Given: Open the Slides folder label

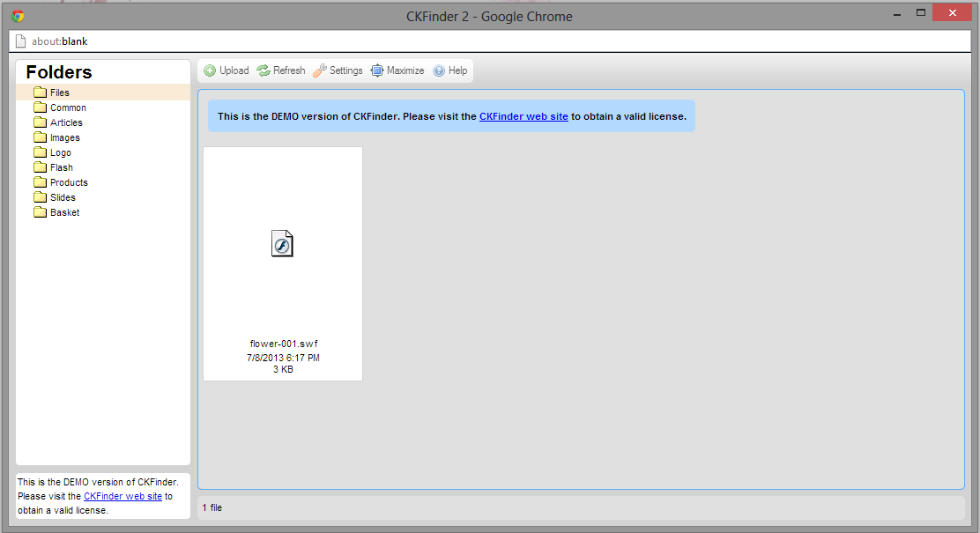Looking at the screenshot, I should (63, 197).
